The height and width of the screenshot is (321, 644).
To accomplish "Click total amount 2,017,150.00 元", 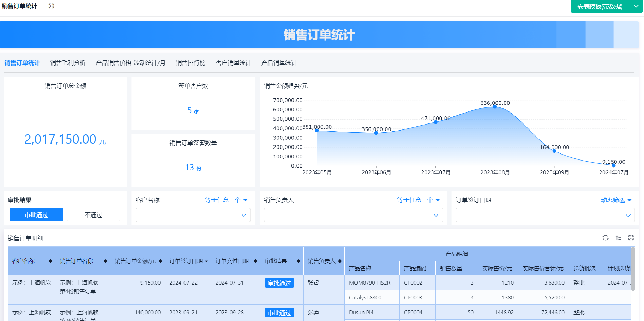I will (x=65, y=139).
